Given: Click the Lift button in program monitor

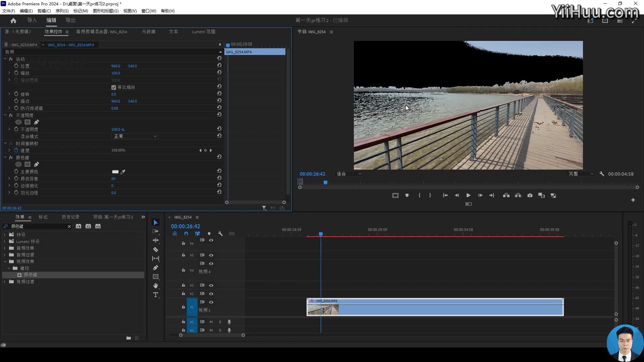Looking at the screenshot, I should click(x=506, y=195).
